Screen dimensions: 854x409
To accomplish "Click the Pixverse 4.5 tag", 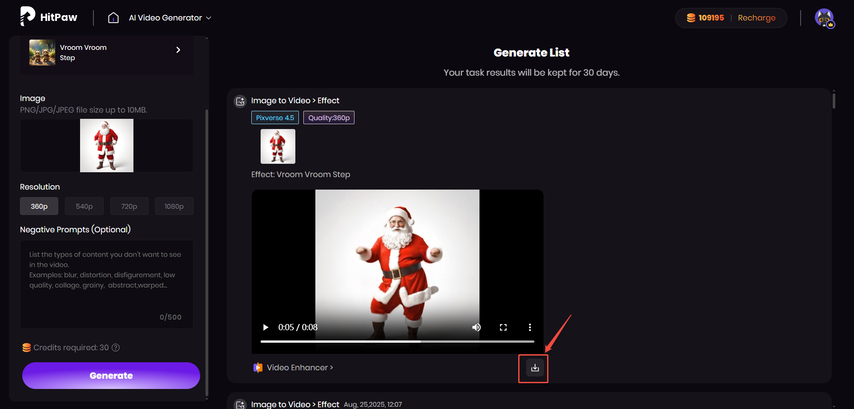I will point(275,118).
